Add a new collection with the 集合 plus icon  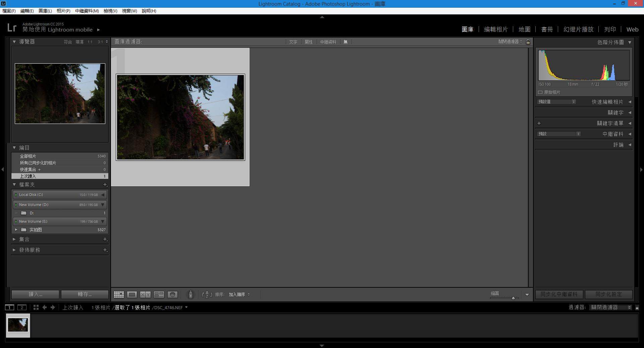(105, 239)
